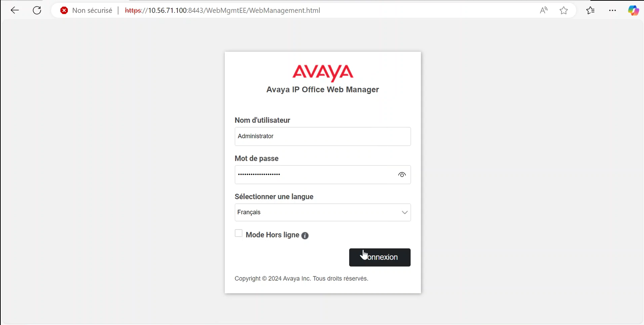Open the browser's three-dot settings menu
The height and width of the screenshot is (325, 644).
(x=612, y=10)
